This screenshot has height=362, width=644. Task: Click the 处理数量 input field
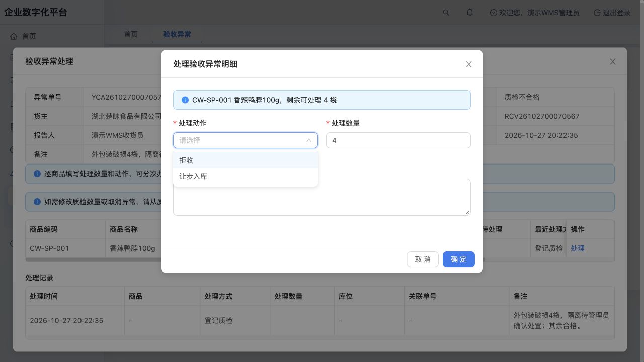coord(398,140)
